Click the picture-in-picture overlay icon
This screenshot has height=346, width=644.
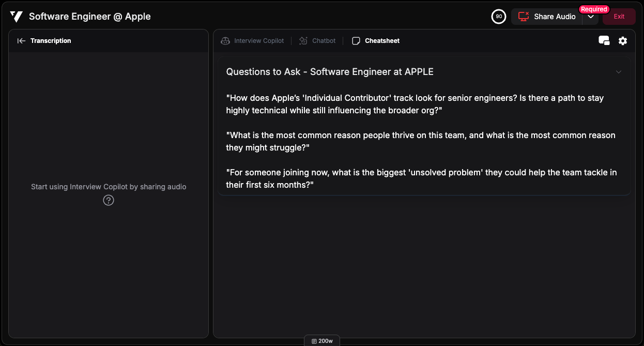[x=604, y=41]
